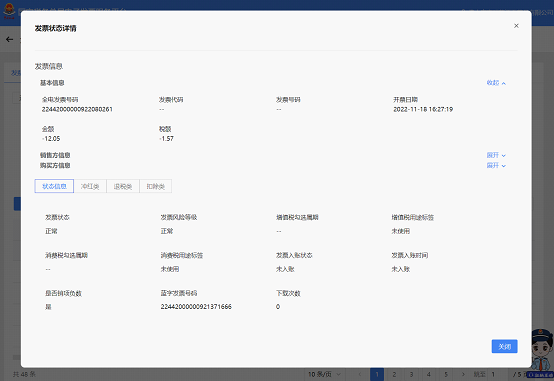554x381 pixels.
Task: Go to pagination page 2
Action: (394, 374)
